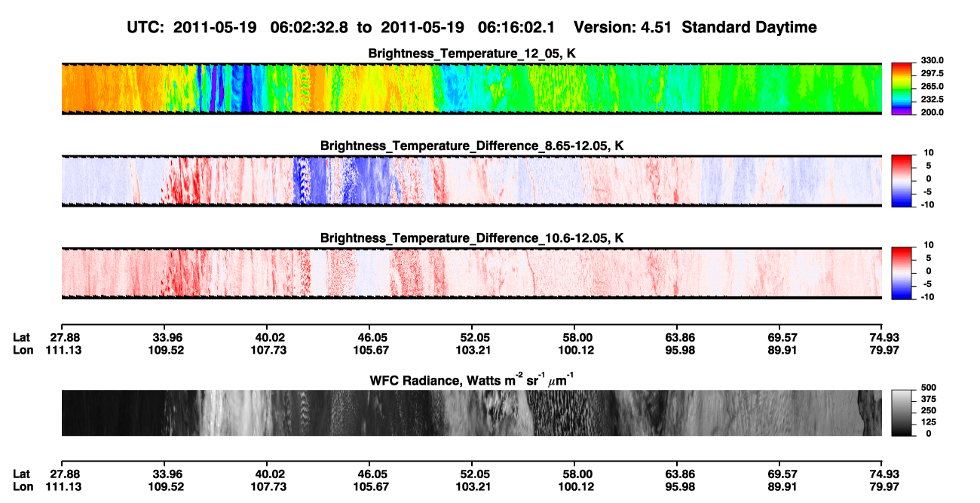Click latitude 46.05 on the upper axis
Image resolution: width=980 pixels, height=503 pixels.
372,337
